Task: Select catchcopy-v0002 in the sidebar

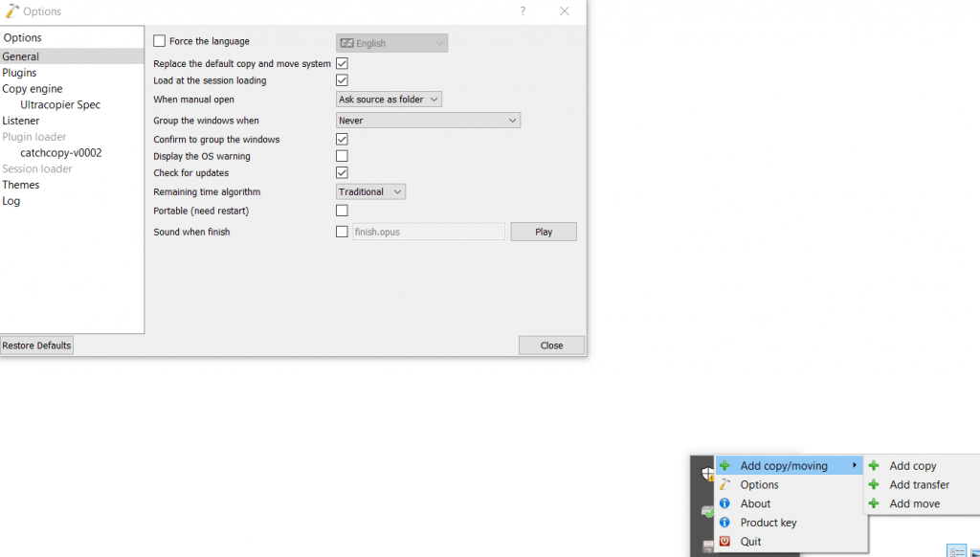Action: tap(60, 152)
